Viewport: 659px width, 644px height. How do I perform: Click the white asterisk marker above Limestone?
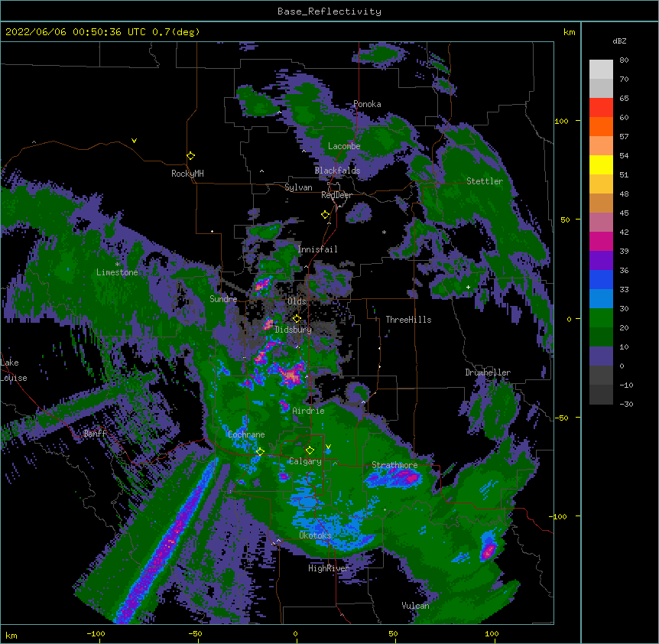tap(117, 265)
